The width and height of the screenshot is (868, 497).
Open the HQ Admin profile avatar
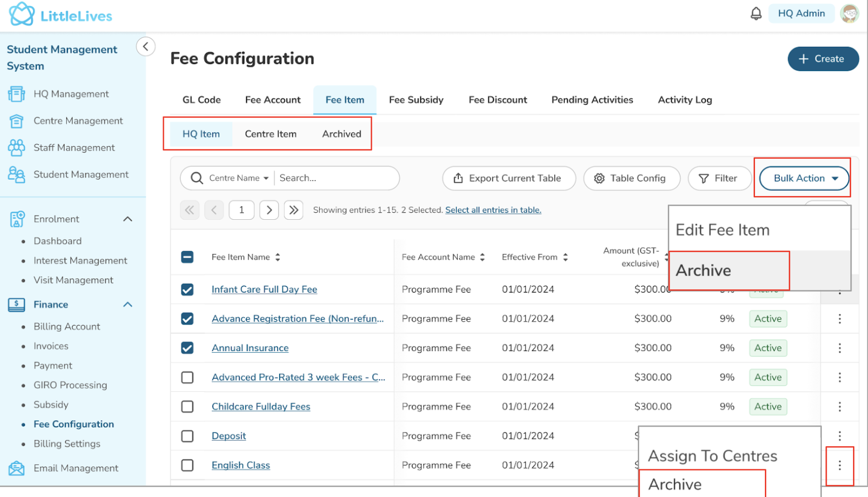click(849, 14)
